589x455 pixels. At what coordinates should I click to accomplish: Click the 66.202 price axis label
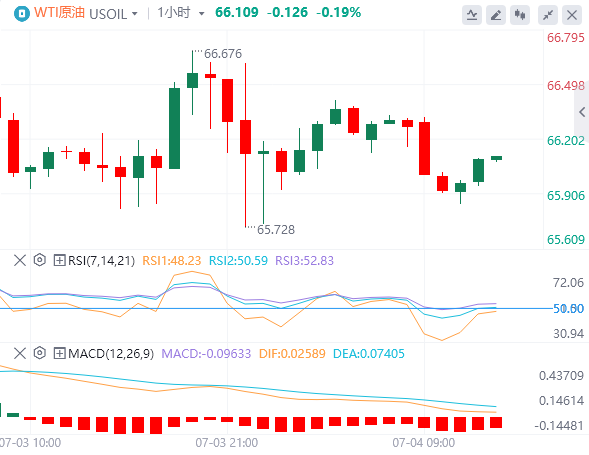tap(566, 141)
